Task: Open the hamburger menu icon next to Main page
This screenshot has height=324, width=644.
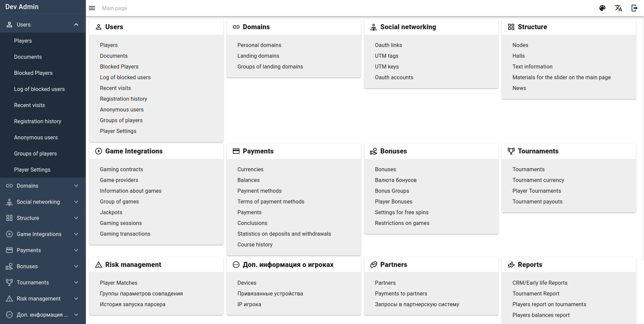Action: coord(92,8)
